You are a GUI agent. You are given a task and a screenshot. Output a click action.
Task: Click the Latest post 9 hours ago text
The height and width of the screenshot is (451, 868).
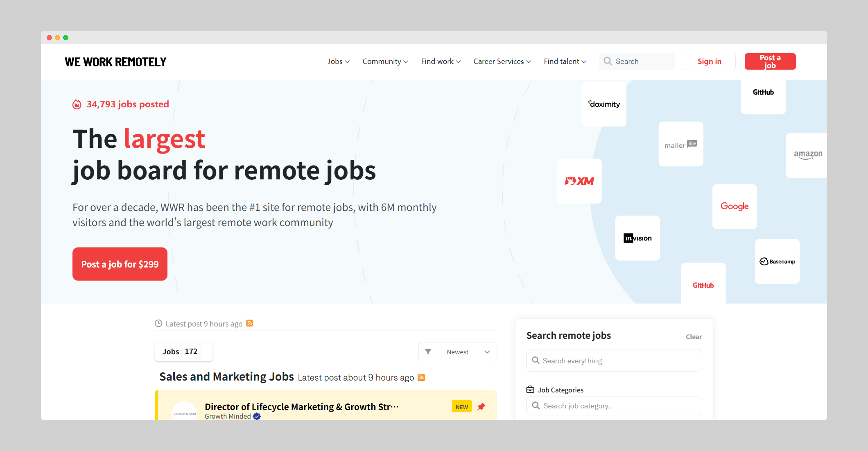pyautogui.click(x=204, y=324)
